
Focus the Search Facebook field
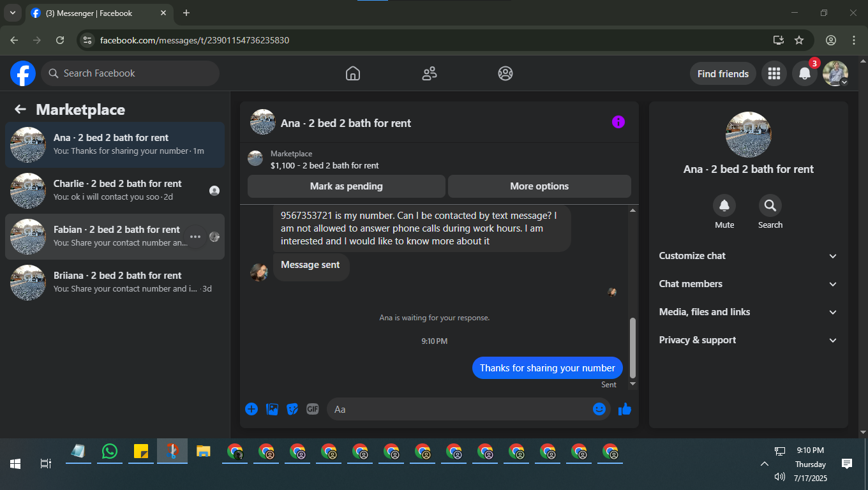tap(130, 73)
